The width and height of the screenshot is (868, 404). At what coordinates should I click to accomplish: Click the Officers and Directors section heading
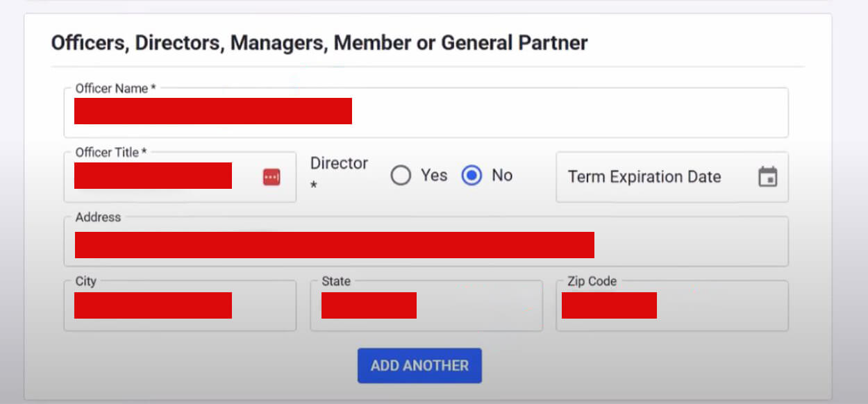point(319,42)
